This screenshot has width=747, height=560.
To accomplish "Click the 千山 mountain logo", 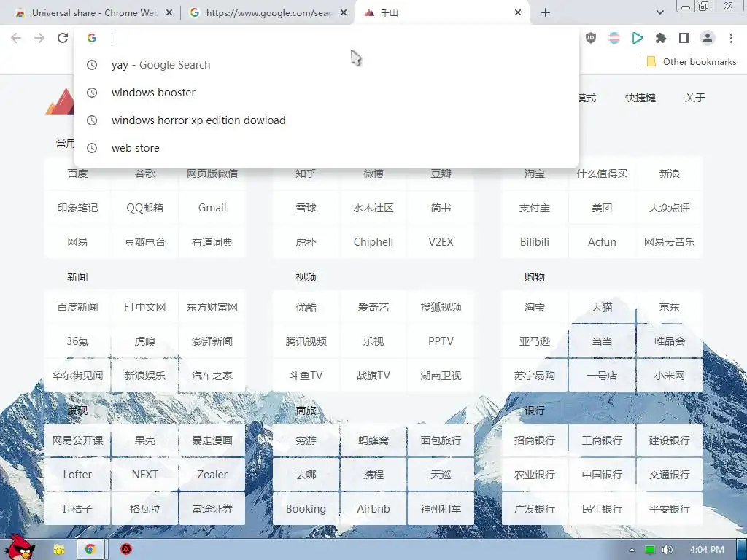I will (60, 101).
